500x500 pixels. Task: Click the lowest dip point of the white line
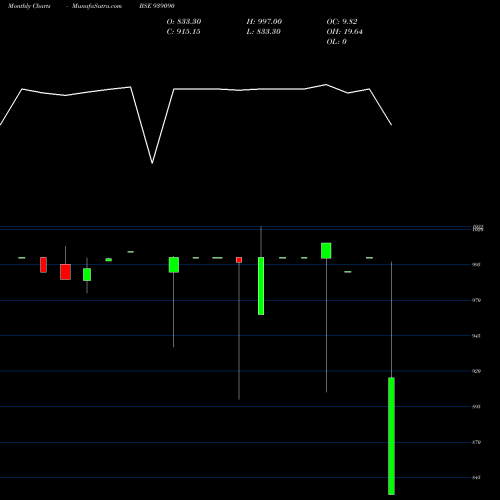(152, 163)
